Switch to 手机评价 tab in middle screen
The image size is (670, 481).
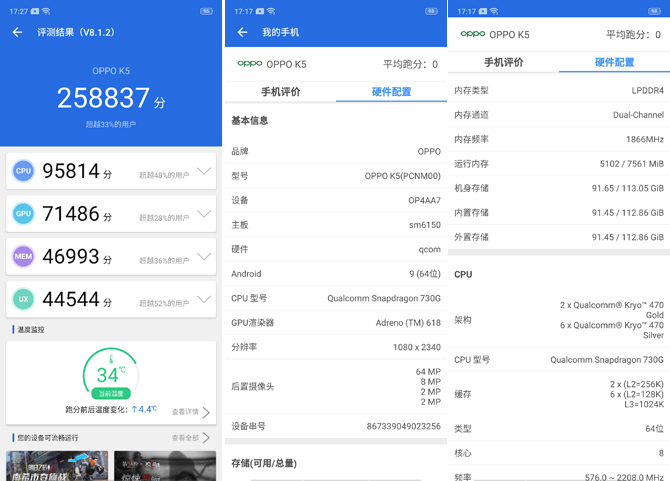coord(281,91)
